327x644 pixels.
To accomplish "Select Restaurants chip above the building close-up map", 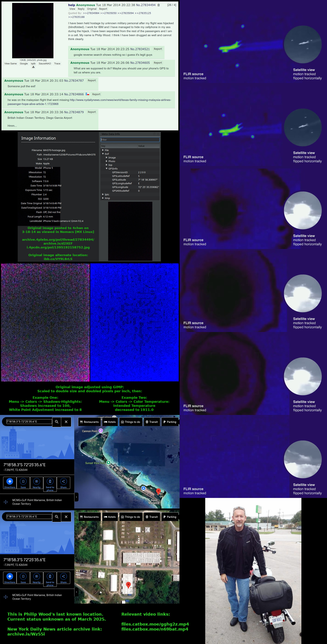I will pos(89,517).
